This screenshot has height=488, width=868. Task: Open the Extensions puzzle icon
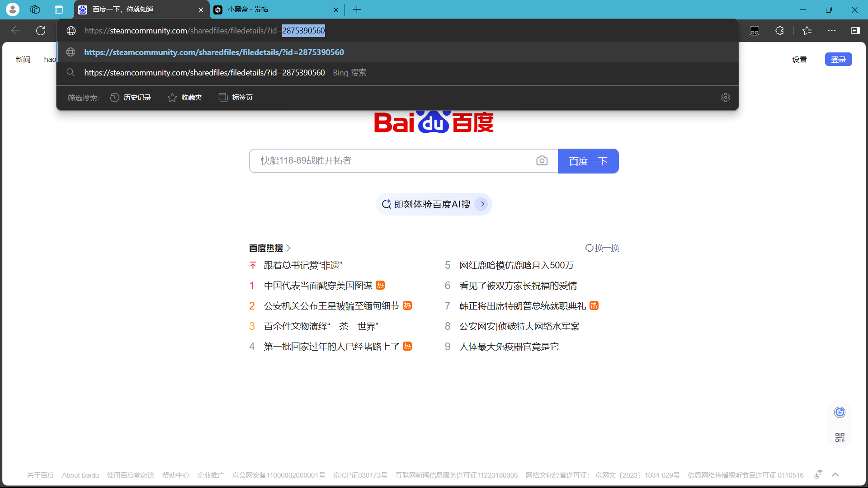(x=779, y=31)
